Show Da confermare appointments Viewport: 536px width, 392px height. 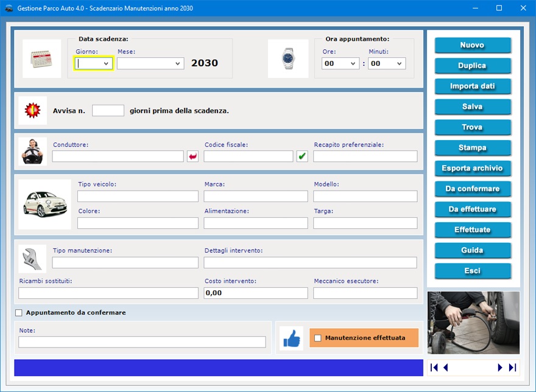(x=473, y=189)
